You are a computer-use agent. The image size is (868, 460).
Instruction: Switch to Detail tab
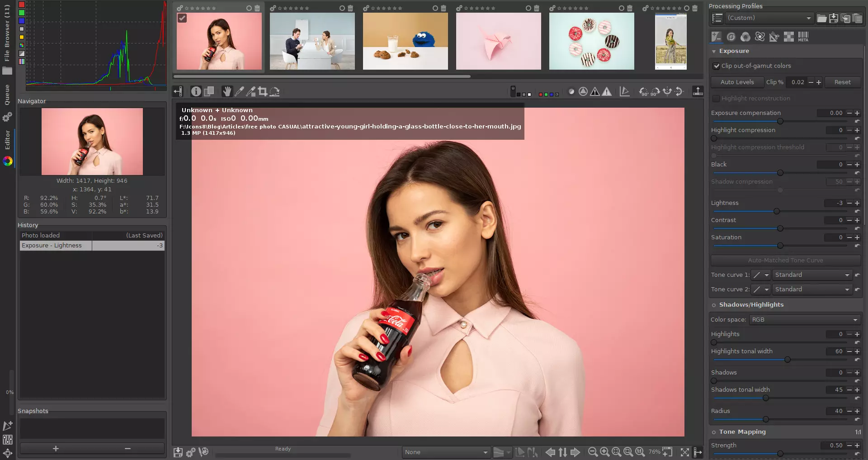click(731, 37)
